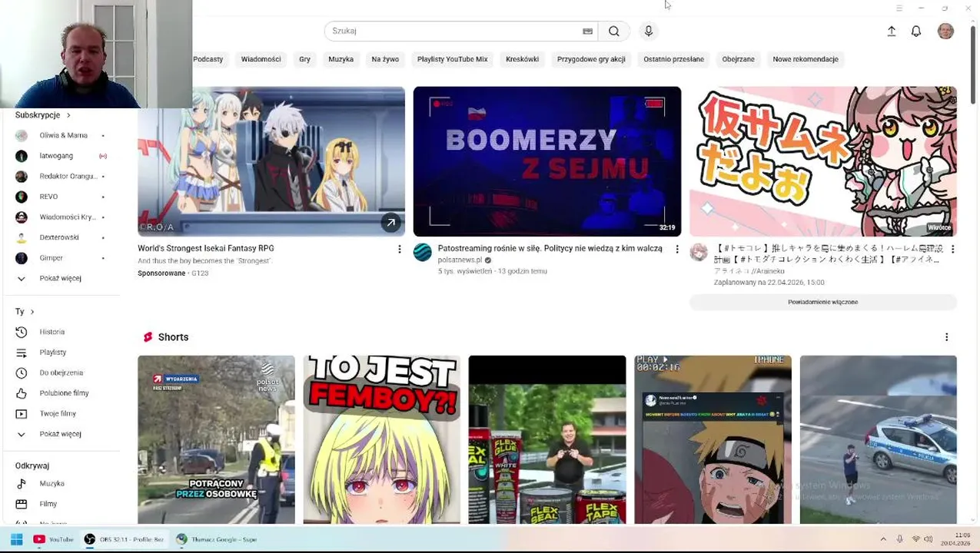Expand the Ty section header

coord(25,312)
